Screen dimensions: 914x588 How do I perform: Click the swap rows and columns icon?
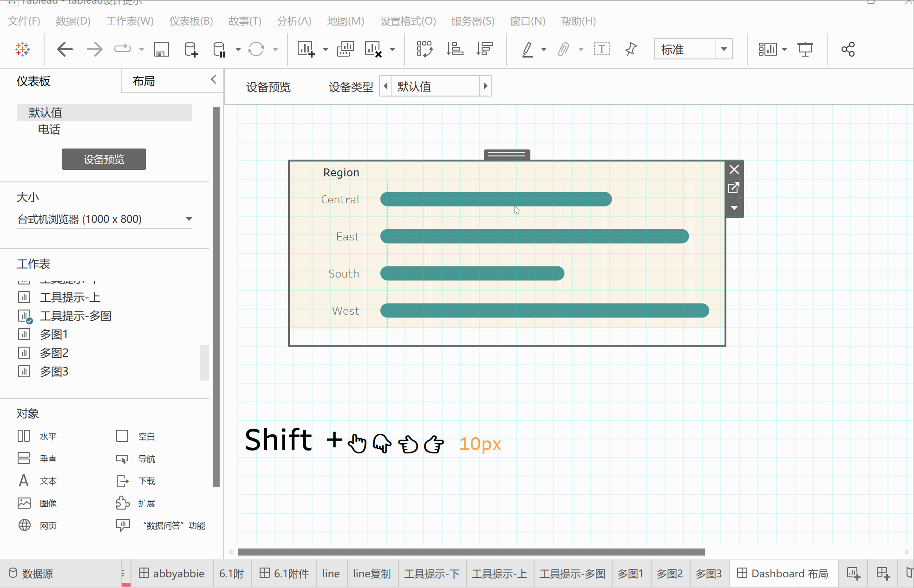(x=424, y=49)
